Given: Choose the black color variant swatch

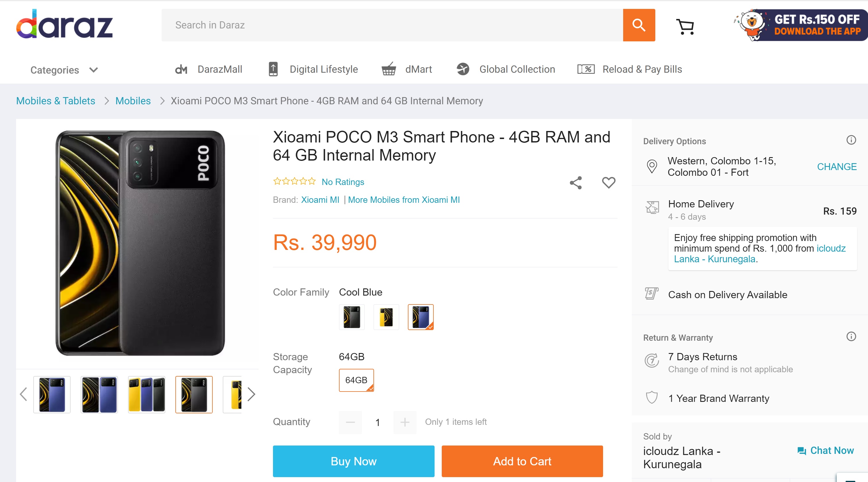Looking at the screenshot, I should coord(351,317).
